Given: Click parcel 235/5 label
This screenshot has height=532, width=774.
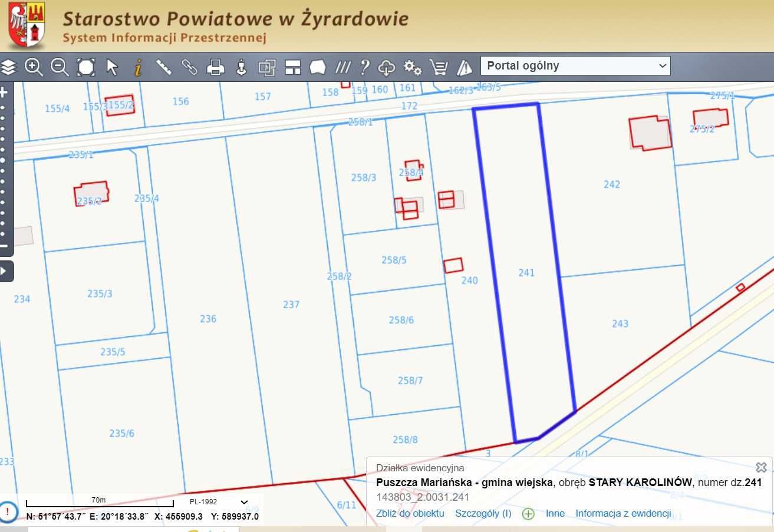Looking at the screenshot, I should 113,352.
